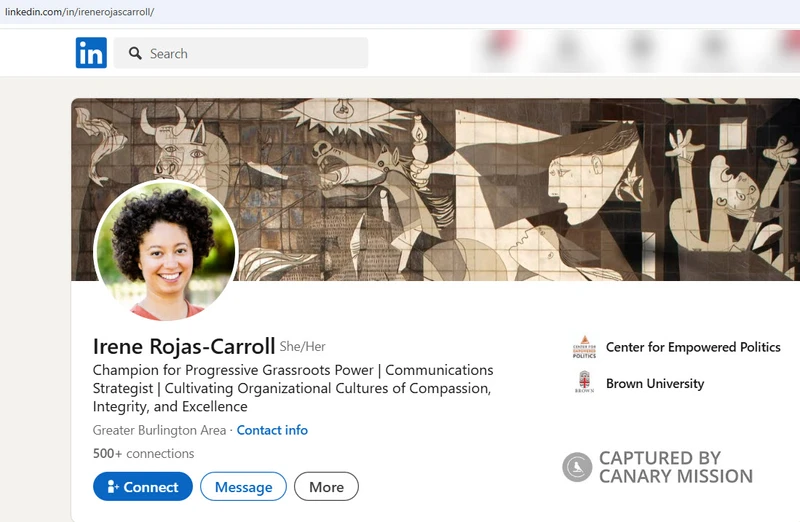Open the Center for Empowered Politics link

(x=693, y=347)
